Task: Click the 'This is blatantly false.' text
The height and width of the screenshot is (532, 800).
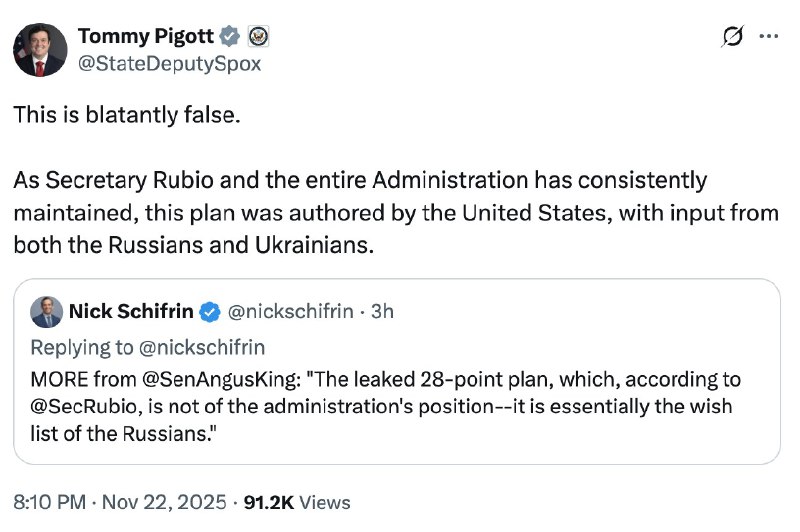Action: (127, 115)
